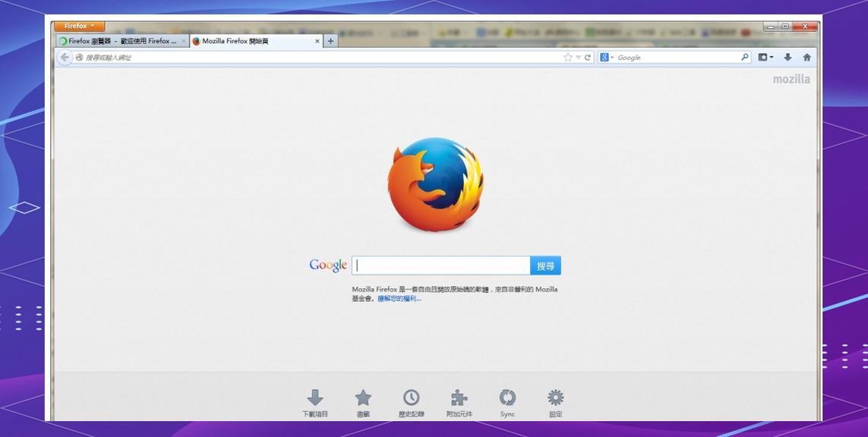Viewport: 868px width, 437px height.
Task: Follow the 瞭解您的權利 link
Action: 399,299
